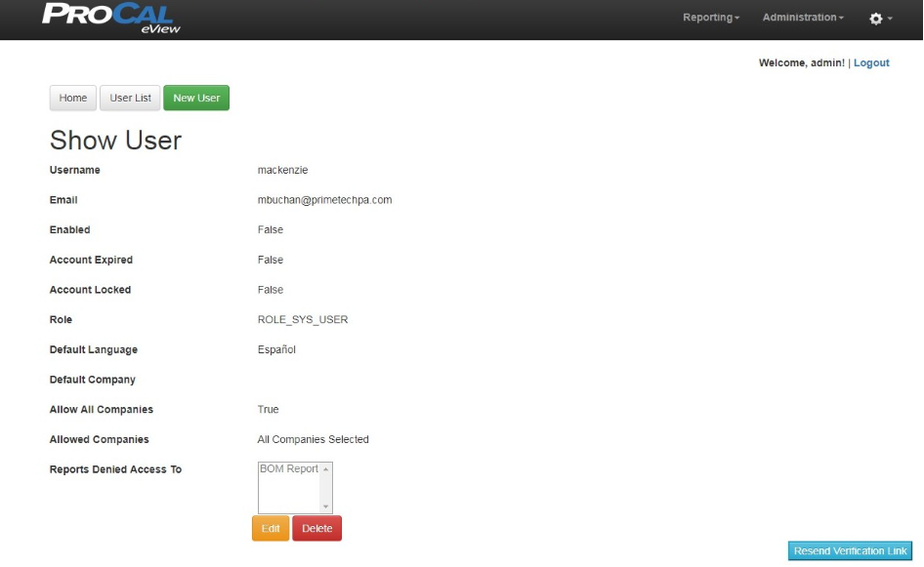
Task: Click the denied reports list up arrow
Action: click(326, 469)
